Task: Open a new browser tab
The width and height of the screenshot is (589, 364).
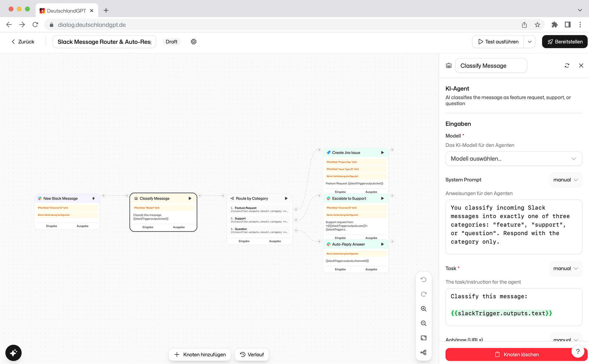Action: pos(106,10)
